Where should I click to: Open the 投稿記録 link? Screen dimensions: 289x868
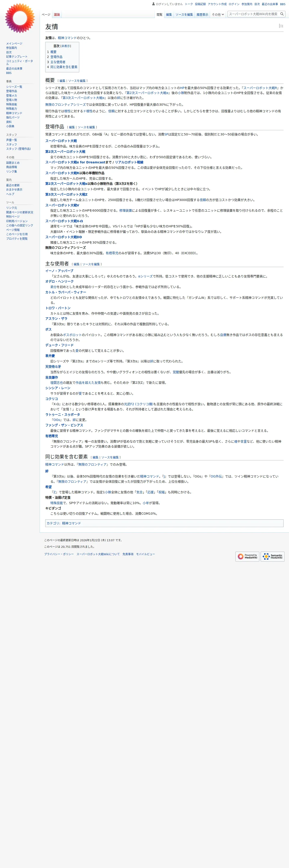click(x=200, y=4)
